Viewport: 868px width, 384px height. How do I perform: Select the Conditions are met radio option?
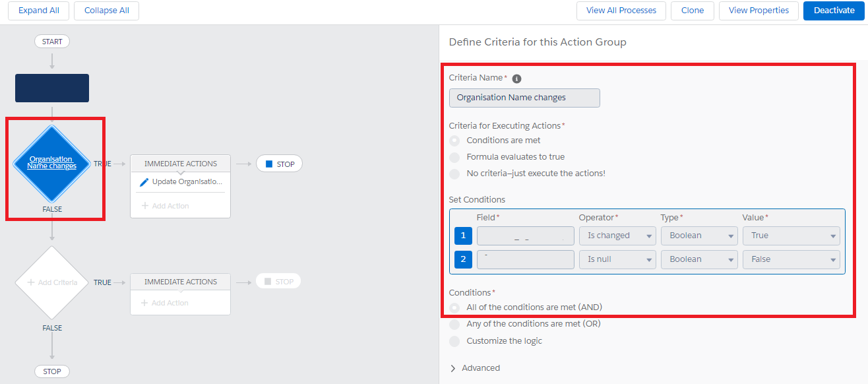pyautogui.click(x=454, y=141)
